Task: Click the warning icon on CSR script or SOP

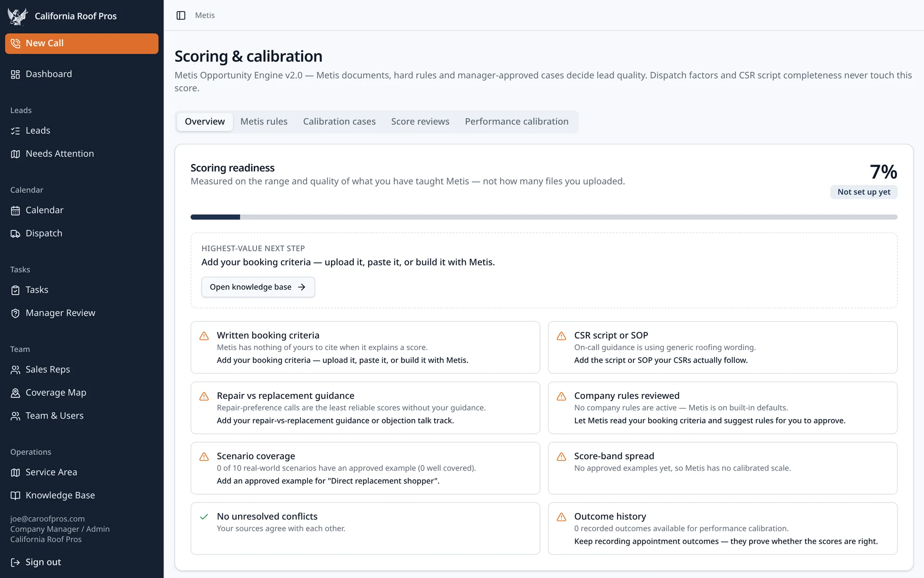Action: point(561,336)
